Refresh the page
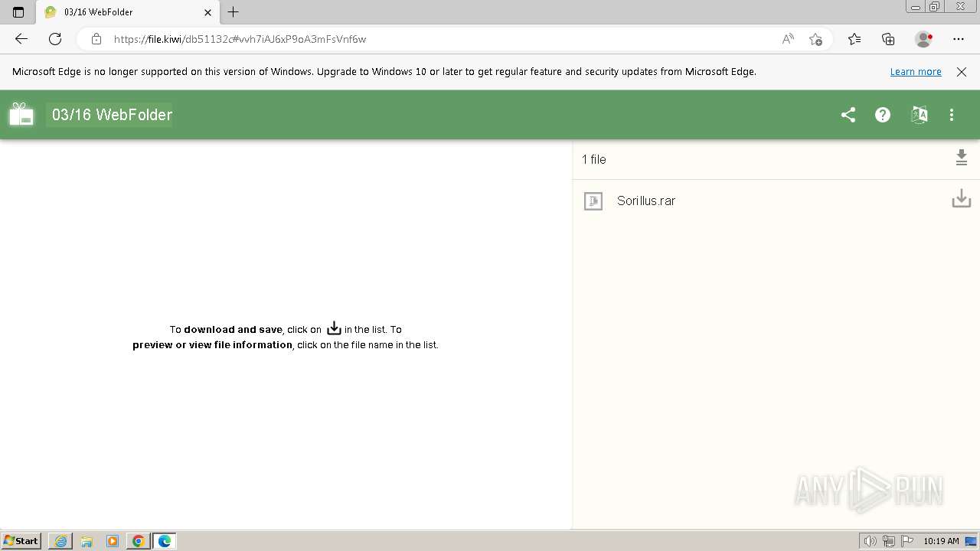The width and height of the screenshot is (980, 551). click(x=55, y=39)
